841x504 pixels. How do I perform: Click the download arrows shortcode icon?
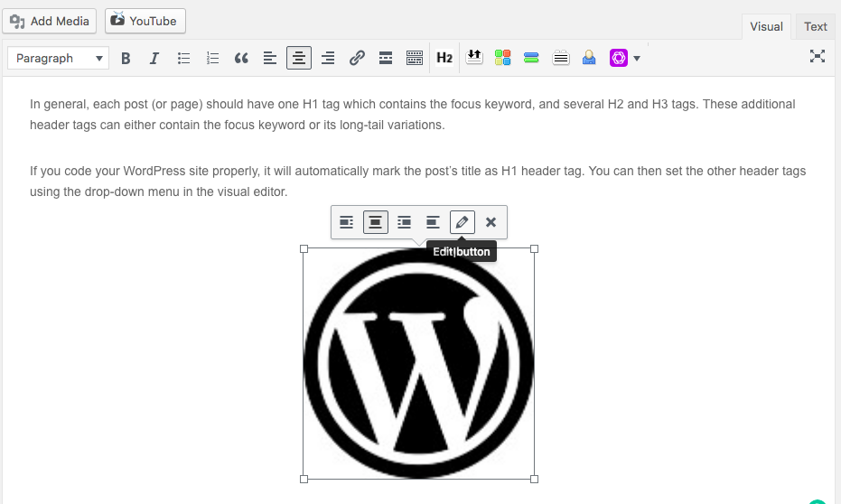click(474, 58)
